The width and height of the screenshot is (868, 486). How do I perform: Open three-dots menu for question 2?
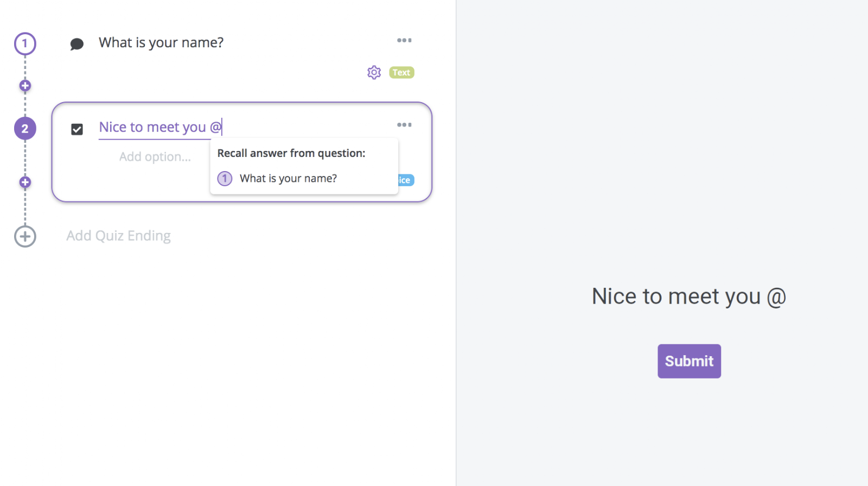(404, 125)
